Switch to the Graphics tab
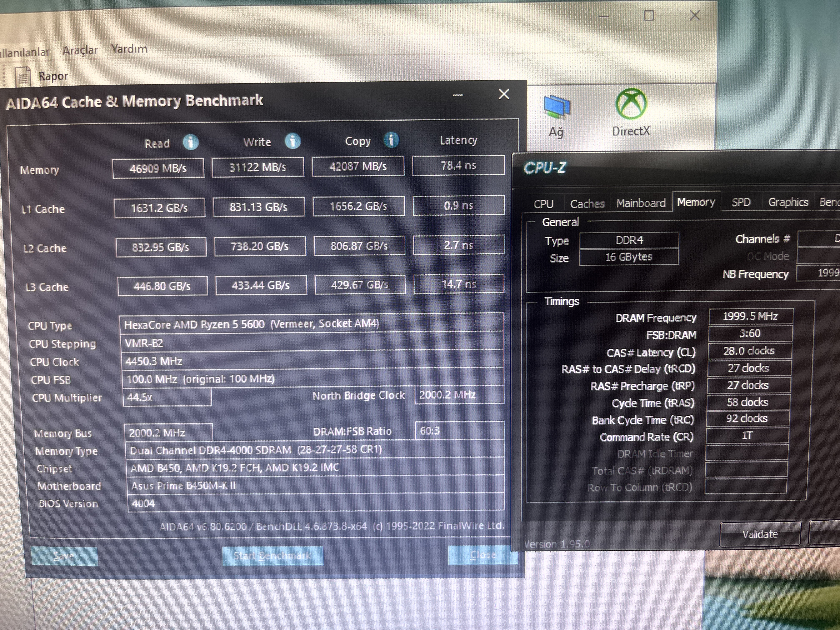Screen dimensions: 840x630 [788, 202]
